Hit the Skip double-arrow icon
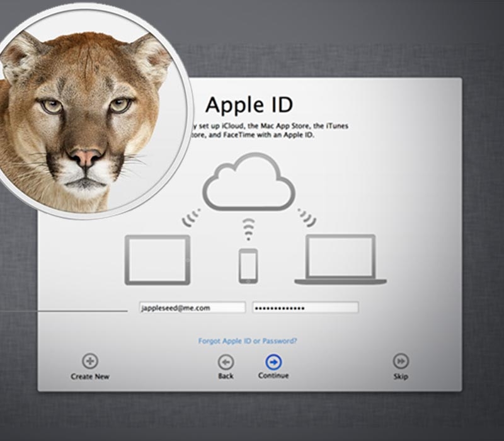 point(401,361)
